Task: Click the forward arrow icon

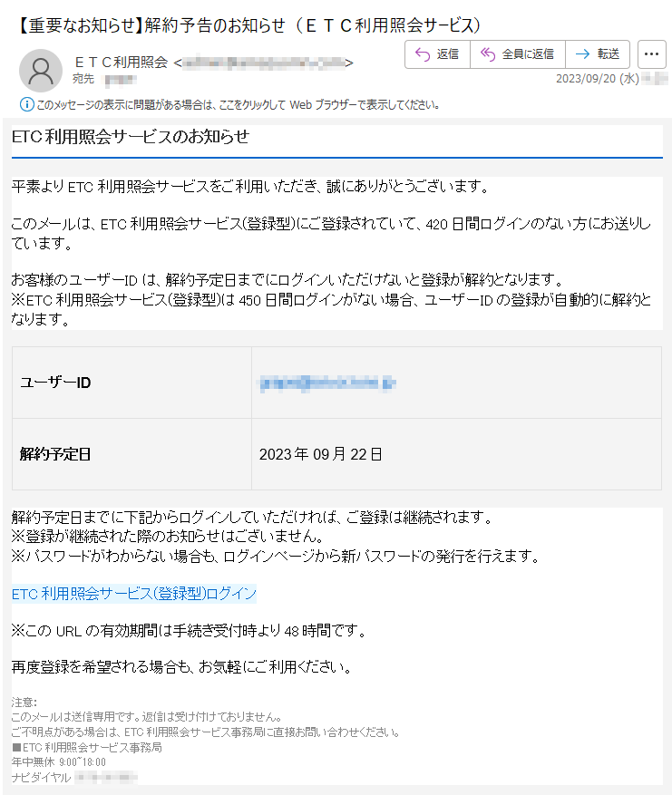Action: (x=583, y=53)
